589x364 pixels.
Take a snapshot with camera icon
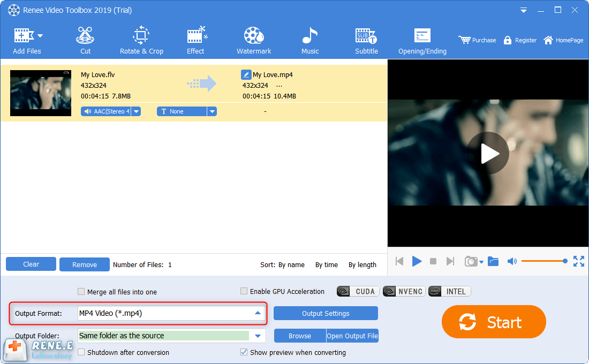[x=471, y=261]
